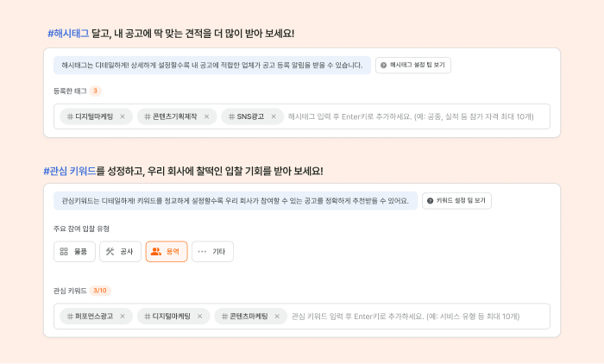
Task: Select the 물품 bid type option
Action: coord(74,252)
